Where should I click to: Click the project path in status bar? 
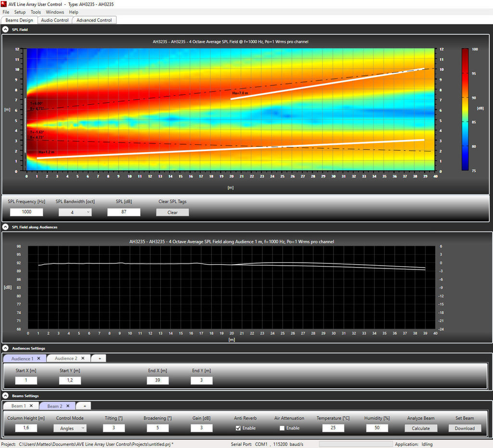click(x=96, y=444)
